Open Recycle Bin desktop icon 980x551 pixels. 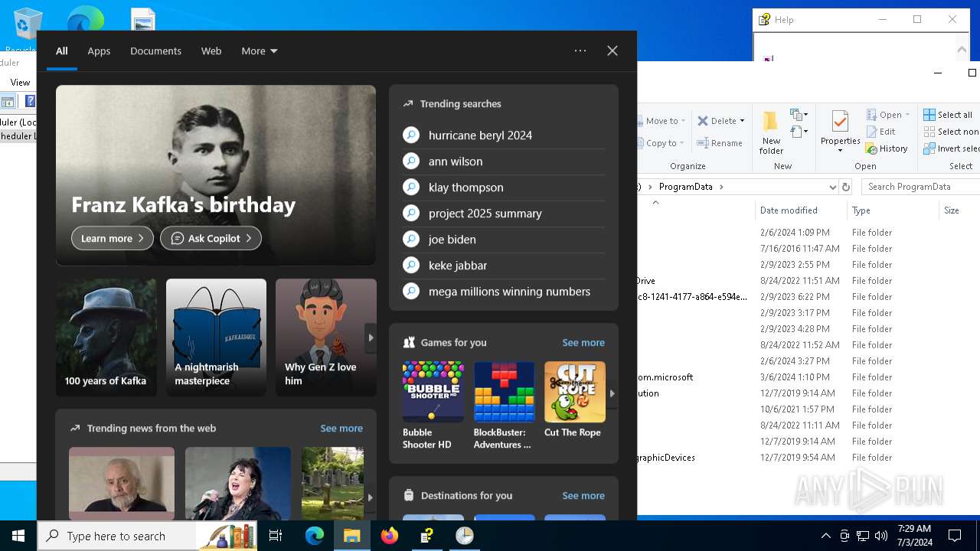(28, 29)
